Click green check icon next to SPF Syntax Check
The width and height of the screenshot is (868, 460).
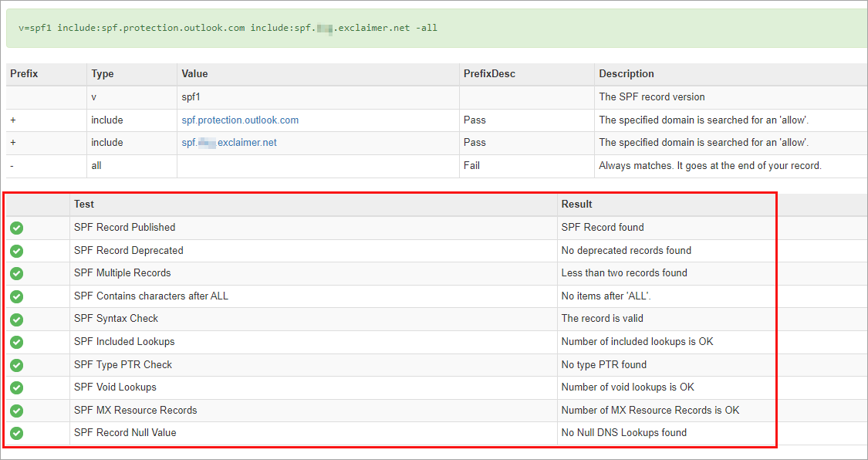tap(17, 319)
